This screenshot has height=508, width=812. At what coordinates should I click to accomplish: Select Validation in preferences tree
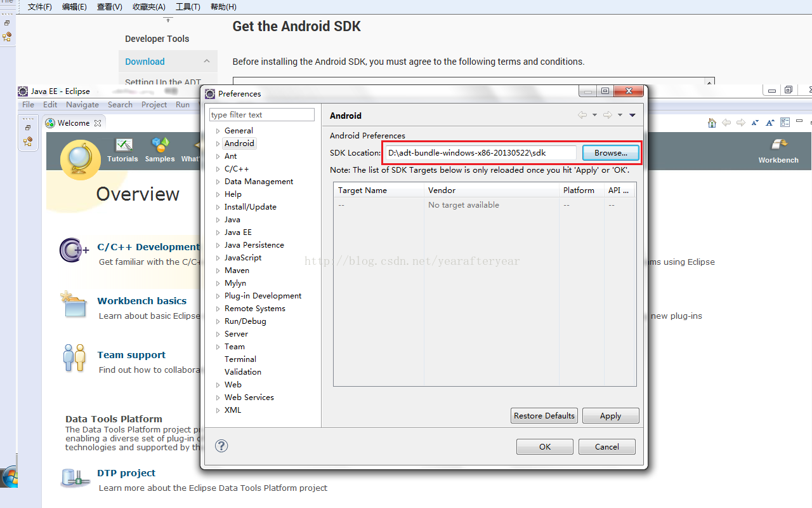click(x=243, y=372)
